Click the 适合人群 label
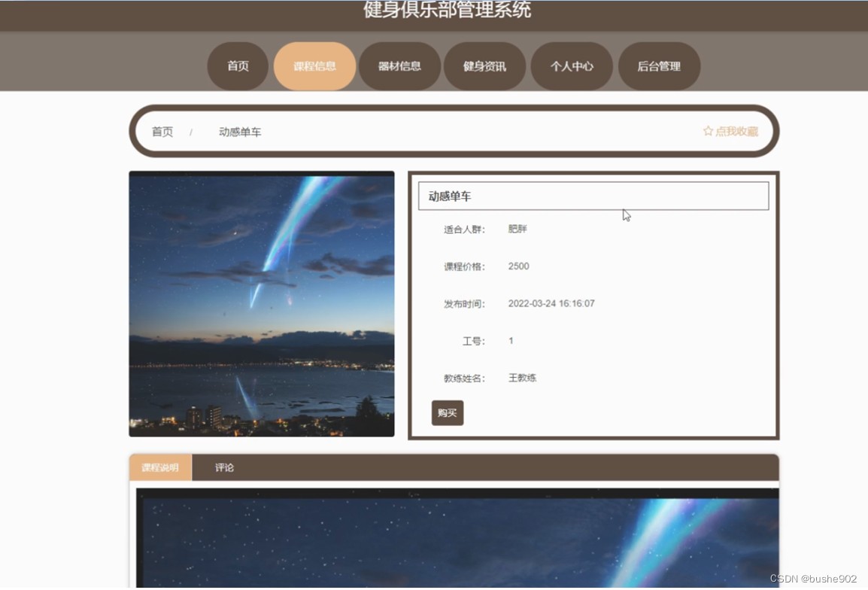 coord(464,230)
